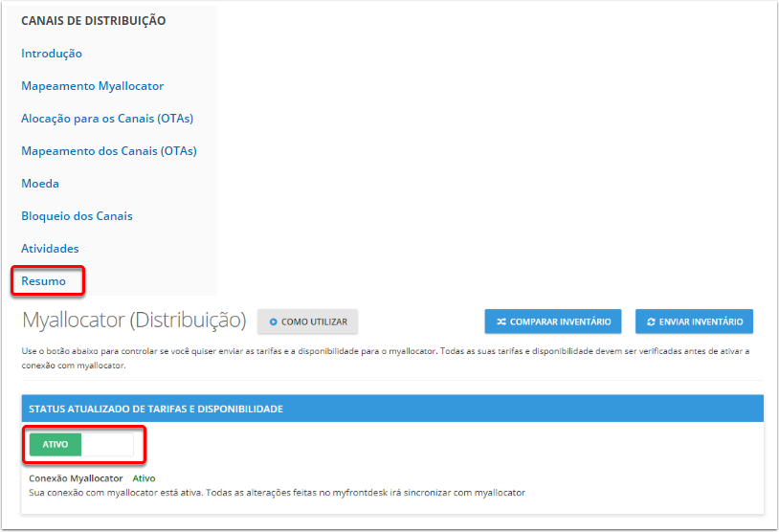Click the play icon in Como Utilizar
This screenshot has height=532, width=779.
tap(274, 321)
